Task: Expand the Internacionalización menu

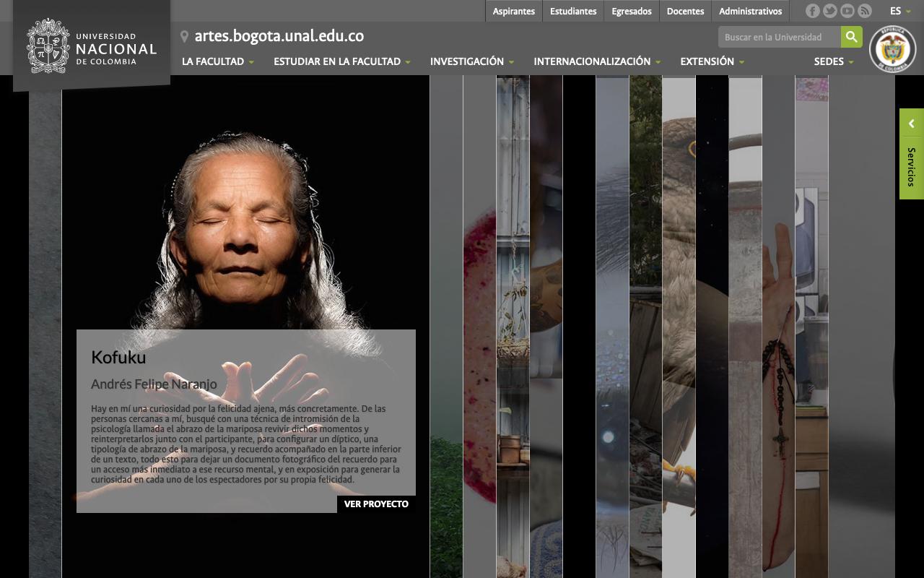Action: click(597, 61)
